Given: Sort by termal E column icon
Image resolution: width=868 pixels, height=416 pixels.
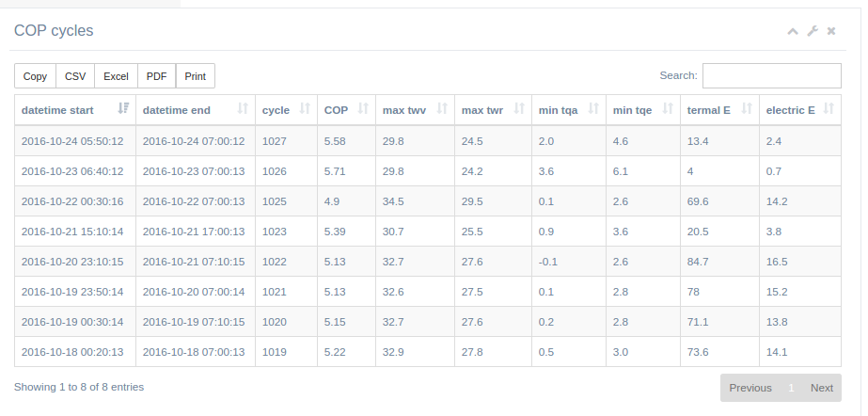Looking at the screenshot, I should tap(746, 108).
